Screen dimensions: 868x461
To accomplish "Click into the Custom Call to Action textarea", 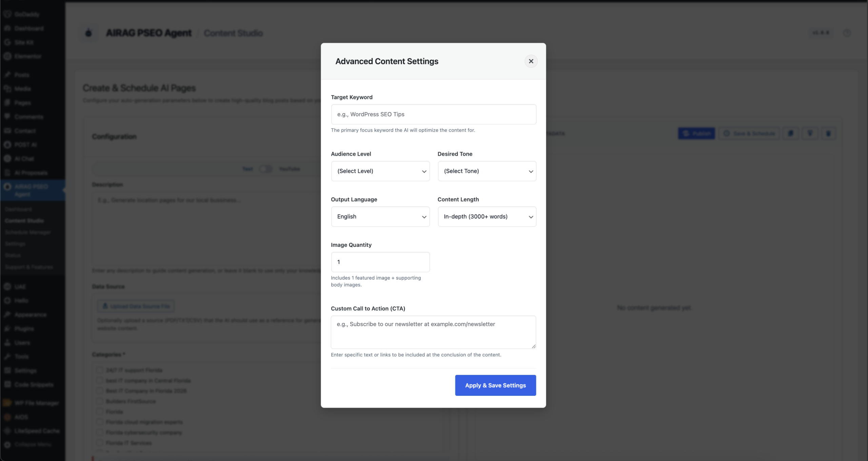I will pos(434,332).
